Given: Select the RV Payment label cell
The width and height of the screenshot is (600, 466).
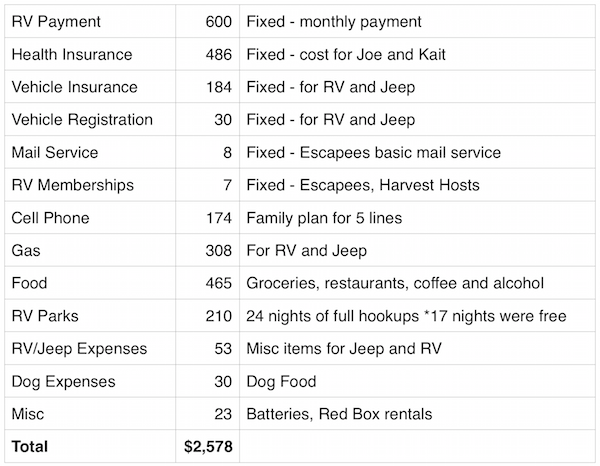Looking at the screenshot, I should (90, 21).
